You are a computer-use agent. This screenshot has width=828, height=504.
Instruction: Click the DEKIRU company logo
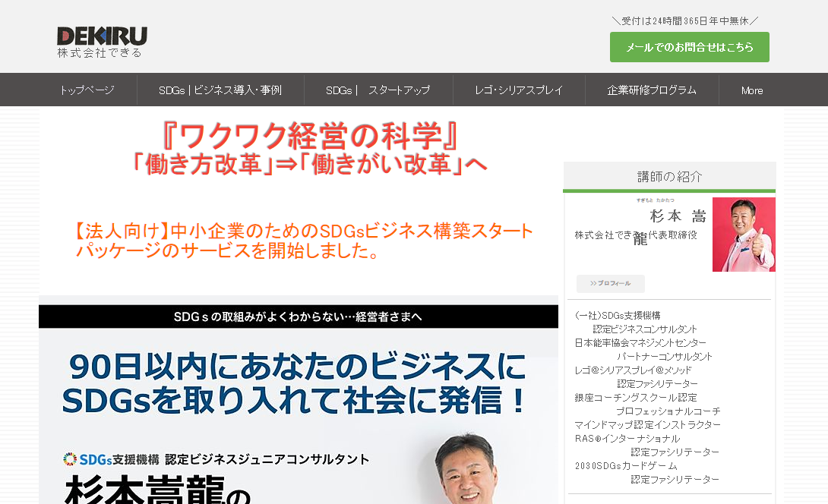(100, 39)
